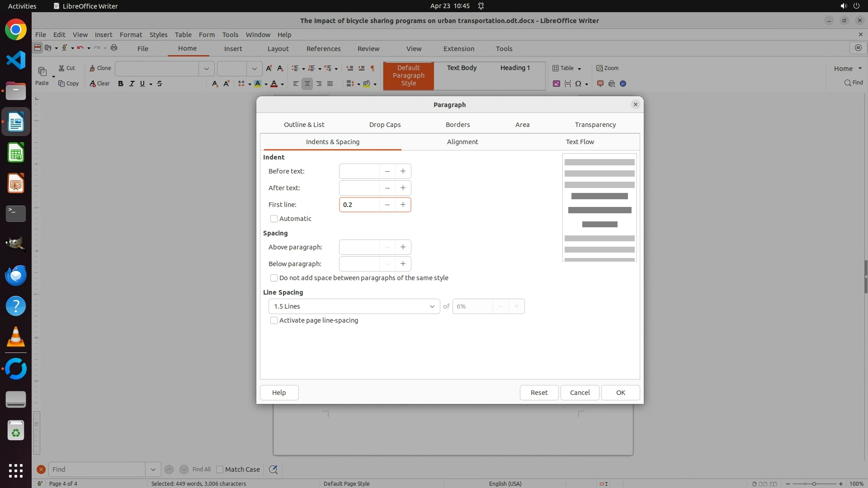Screen dimensions: 868x488
Task: Click the Justified alignment icon
Action: [x=330, y=84]
